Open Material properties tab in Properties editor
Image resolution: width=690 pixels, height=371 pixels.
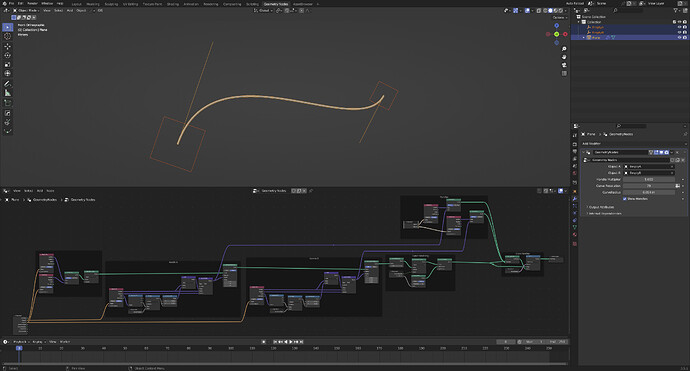pos(575,235)
